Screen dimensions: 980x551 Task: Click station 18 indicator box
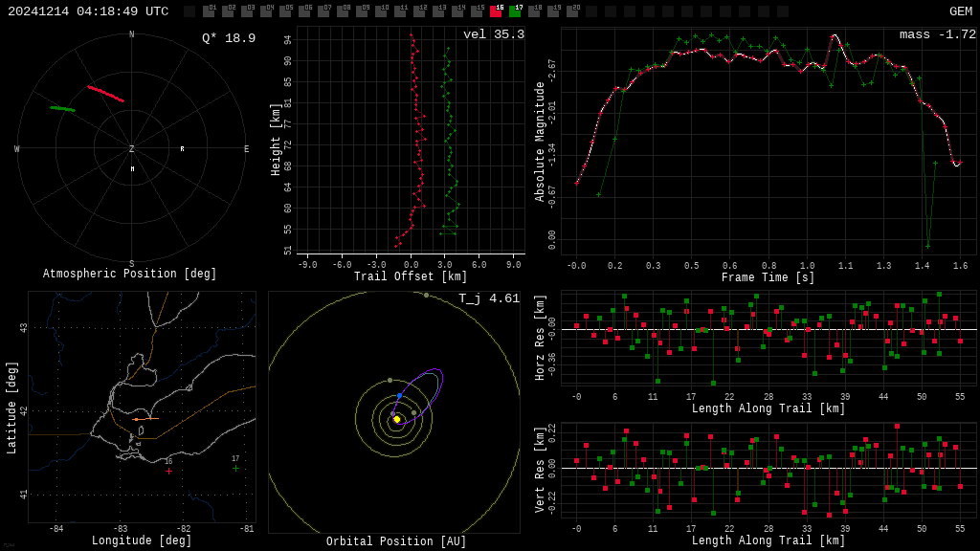tap(534, 11)
